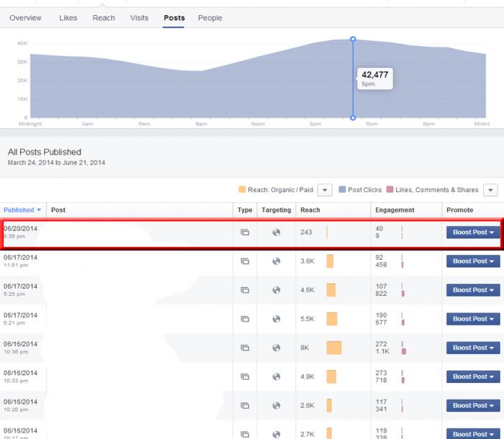The height and width of the screenshot is (439, 504).
Task: Click the Post Clicks legend label
Action: pyautogui.click(x=365, y=190)
